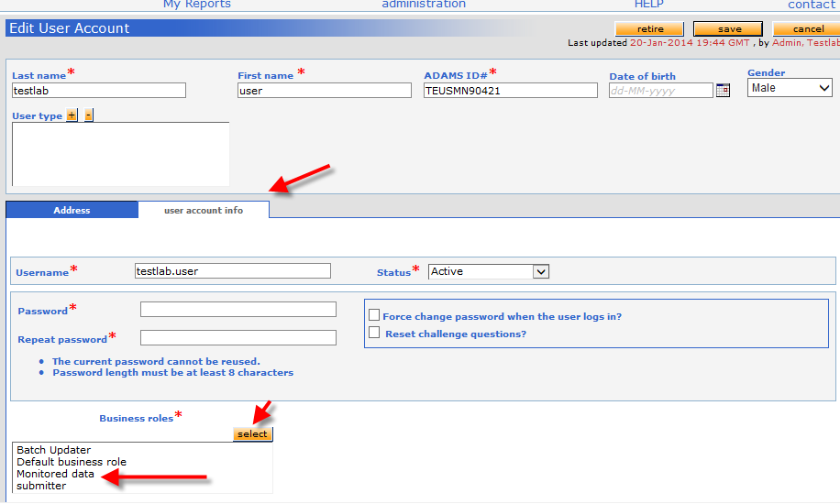Image resolution: width=840 pixels, height=504 pixels.
Task: Open the Gender dropdown
Action: point(790,88)
